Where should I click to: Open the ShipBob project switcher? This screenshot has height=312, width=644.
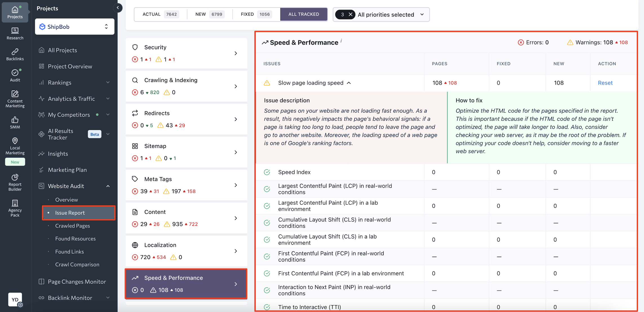click(74, 26)
